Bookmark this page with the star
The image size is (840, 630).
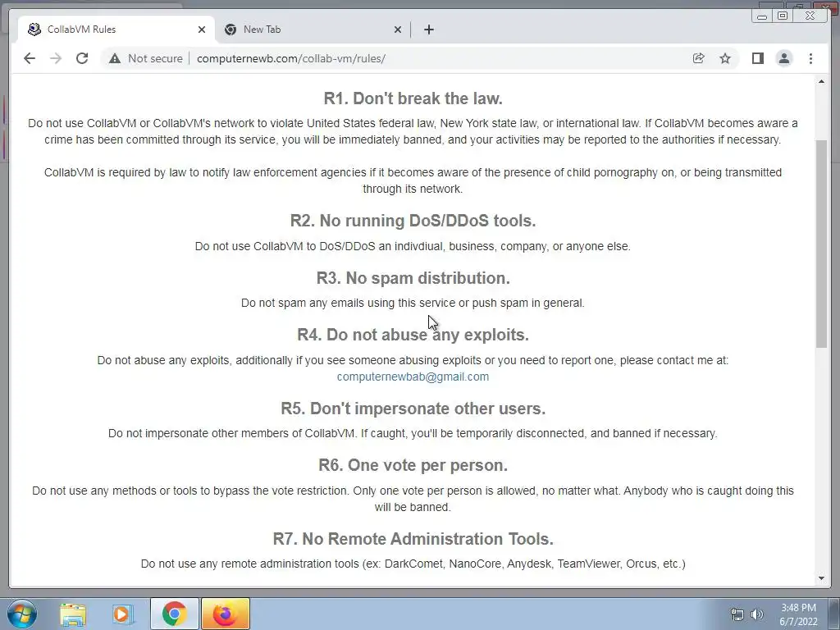click(x=725, y=58)
